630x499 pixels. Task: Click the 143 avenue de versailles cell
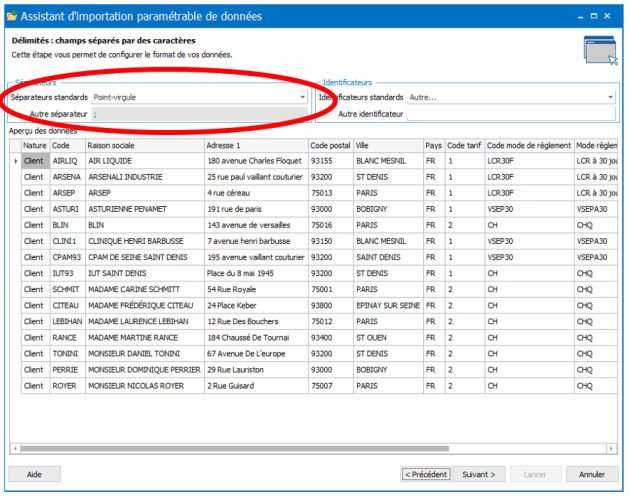(x=256, y=225)
